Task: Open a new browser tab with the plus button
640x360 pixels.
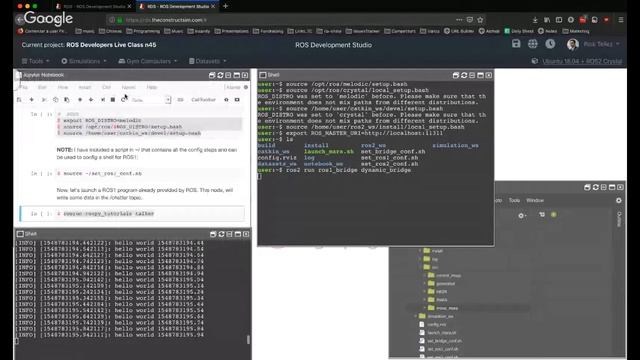Action: pyautogui.click(x=225, y=6)
